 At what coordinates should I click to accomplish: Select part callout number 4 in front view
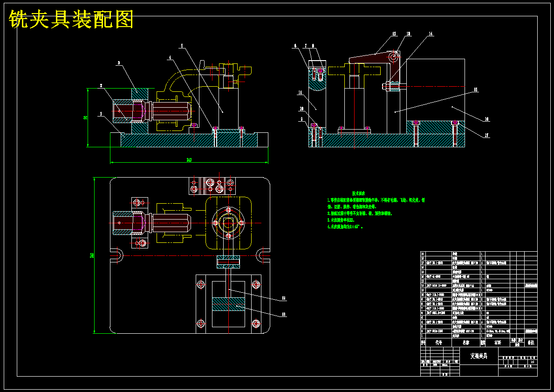(170, 57)
